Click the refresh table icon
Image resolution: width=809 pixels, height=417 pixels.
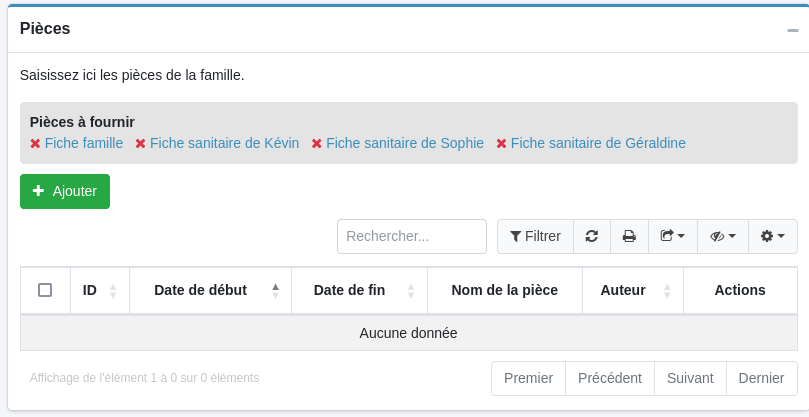coord(592,236)
